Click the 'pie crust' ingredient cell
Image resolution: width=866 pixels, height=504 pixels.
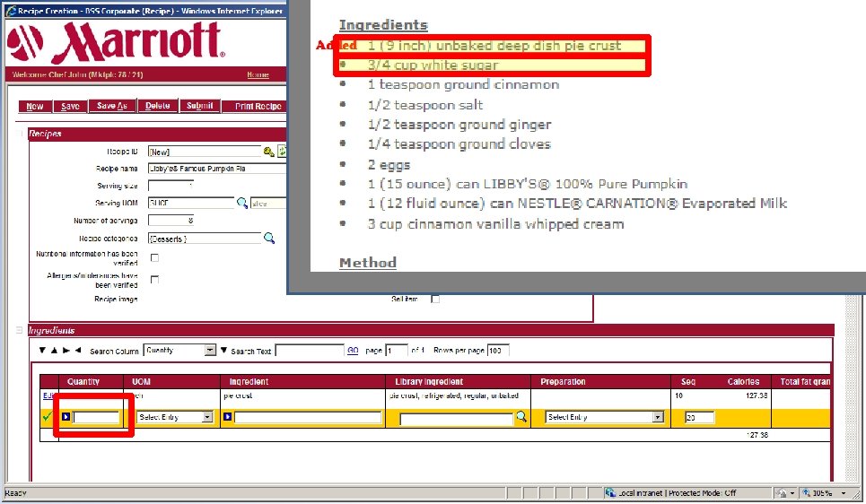238,395
